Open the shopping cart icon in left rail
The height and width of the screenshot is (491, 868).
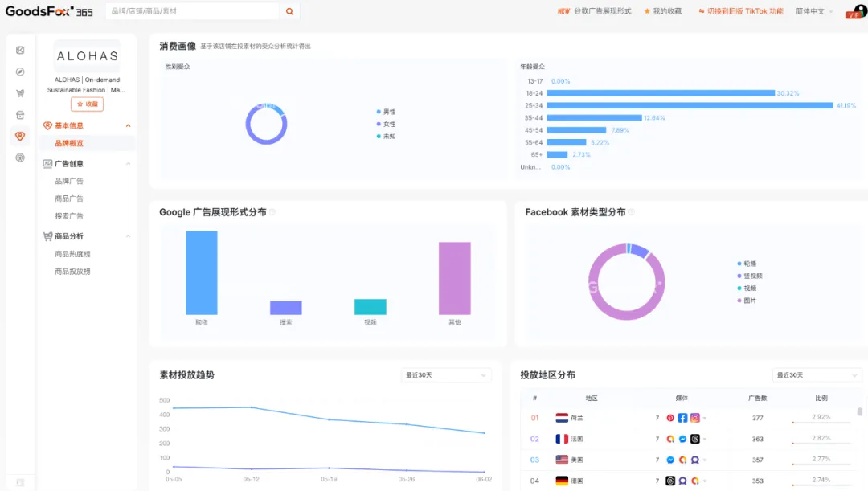(x=20, y=93)
